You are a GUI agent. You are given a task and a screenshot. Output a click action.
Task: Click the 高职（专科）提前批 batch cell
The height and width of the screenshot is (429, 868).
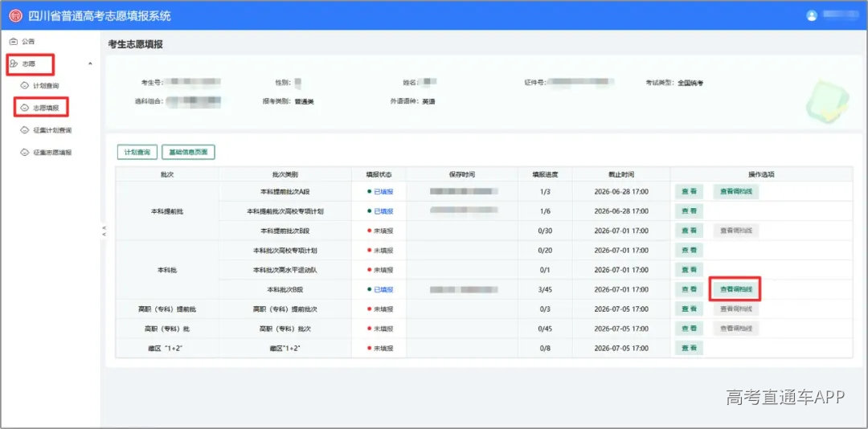166,308
